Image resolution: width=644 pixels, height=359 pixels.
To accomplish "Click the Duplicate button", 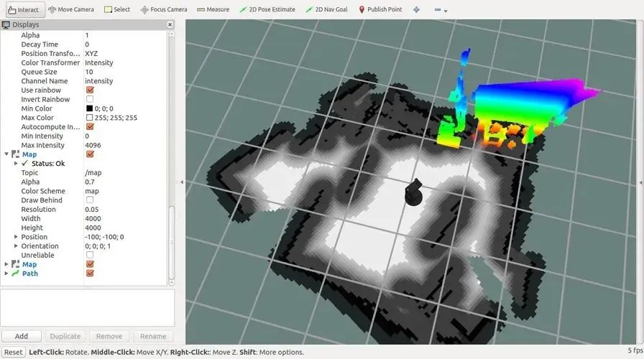I will pyautogui.click(x=65, y=336).
